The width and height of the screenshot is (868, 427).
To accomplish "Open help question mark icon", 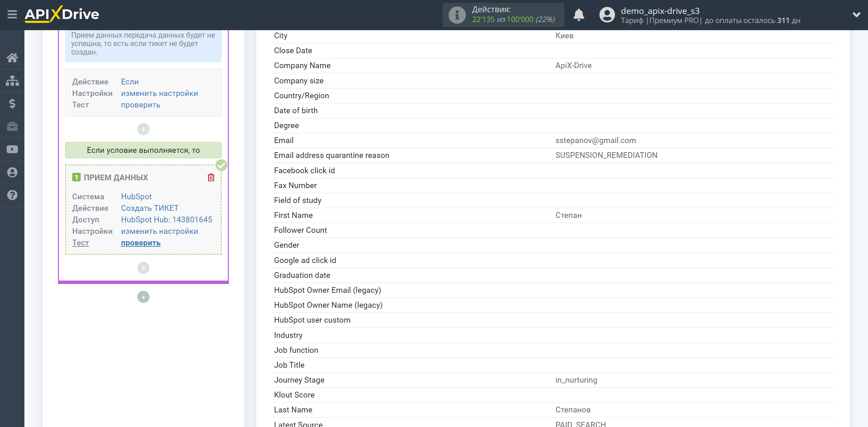I will (12, 195).
